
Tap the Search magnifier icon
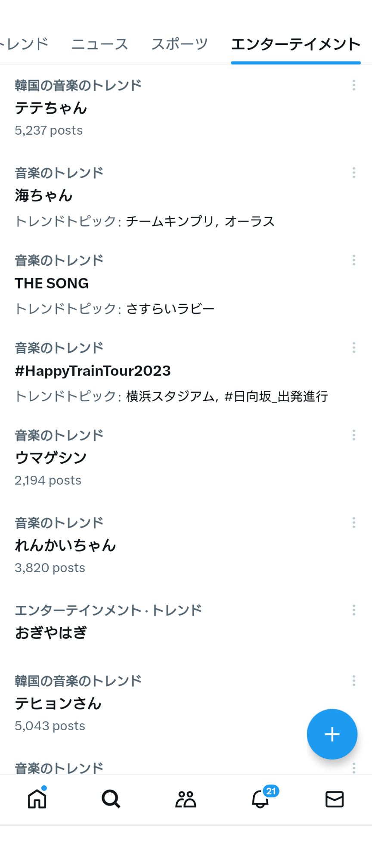[x=111, y=799]
